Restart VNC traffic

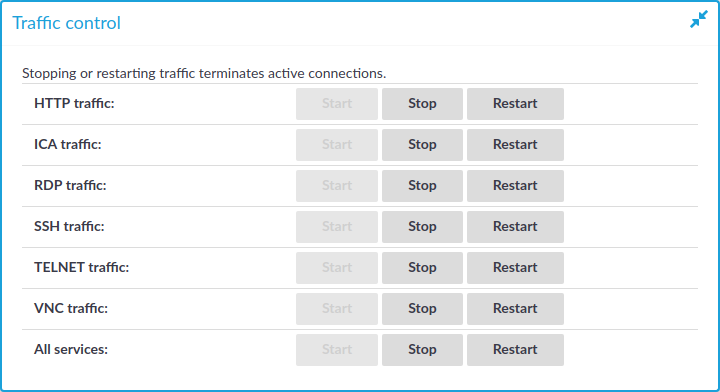point(515,309)
